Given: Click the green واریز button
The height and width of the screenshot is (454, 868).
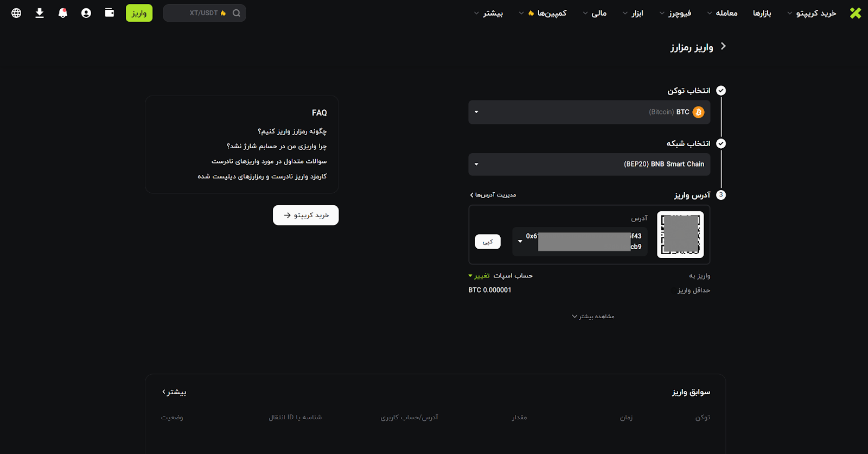Looking at the screenshot, I should tap(139, 13).
